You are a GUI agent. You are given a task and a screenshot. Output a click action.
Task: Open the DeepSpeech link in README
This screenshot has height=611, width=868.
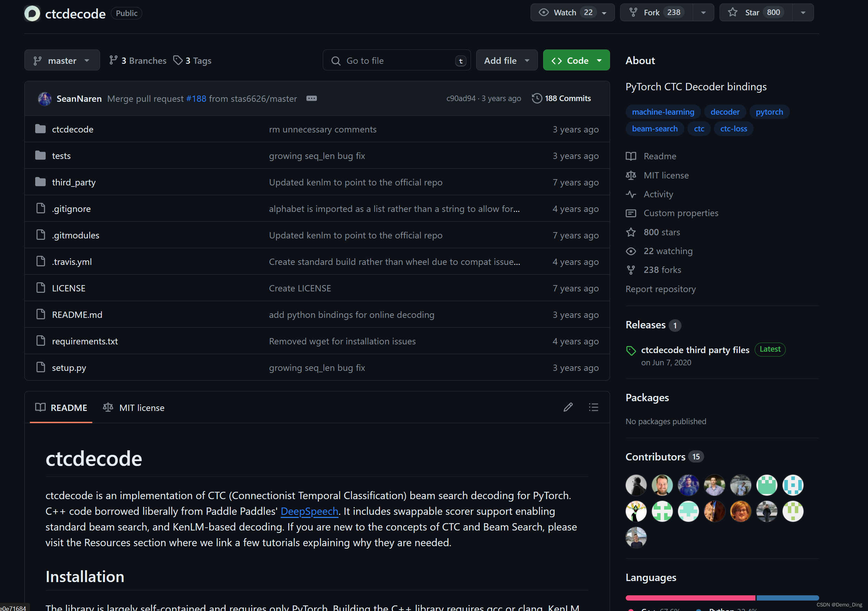pos(309,511)
